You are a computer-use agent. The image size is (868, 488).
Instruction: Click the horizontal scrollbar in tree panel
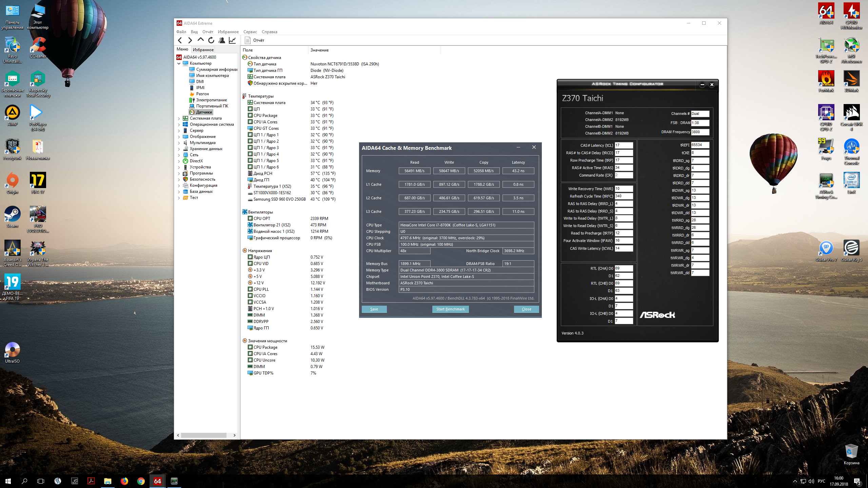point(203,435)
